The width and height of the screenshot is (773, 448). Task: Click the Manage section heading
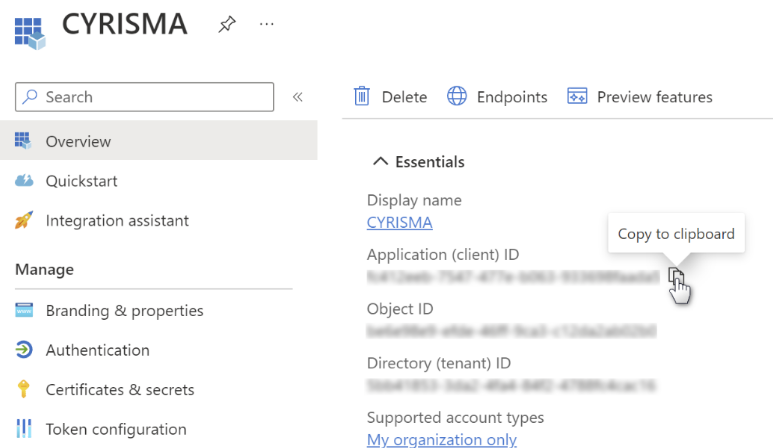click(44, 270)
